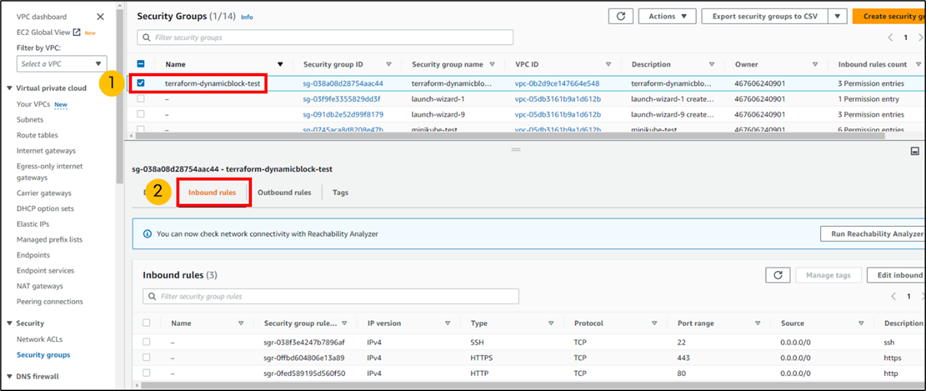Open security group sg-038a08d28754aac44 link
This screenshot has height=391, width=926.
[343, 83]
